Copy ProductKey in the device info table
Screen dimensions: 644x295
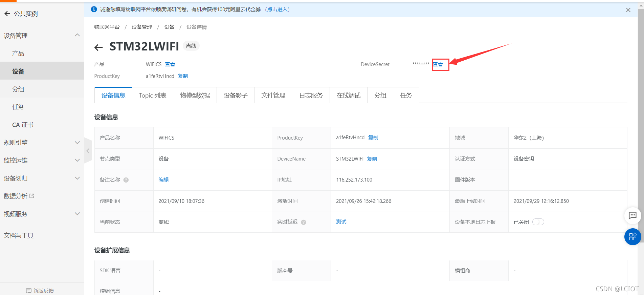pyautogui.click(x=373, y=138)
